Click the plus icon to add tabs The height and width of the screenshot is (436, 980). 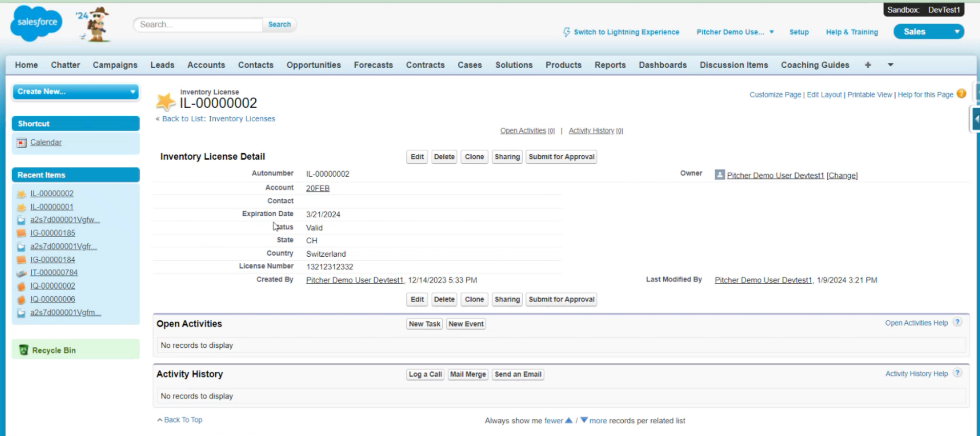click(868, 65)
